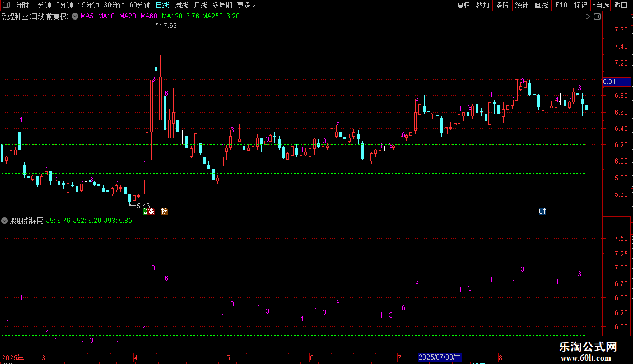Viewport: 633px width, 364px height.
Task: Click the MA60 indicator label
Action: 150,16
